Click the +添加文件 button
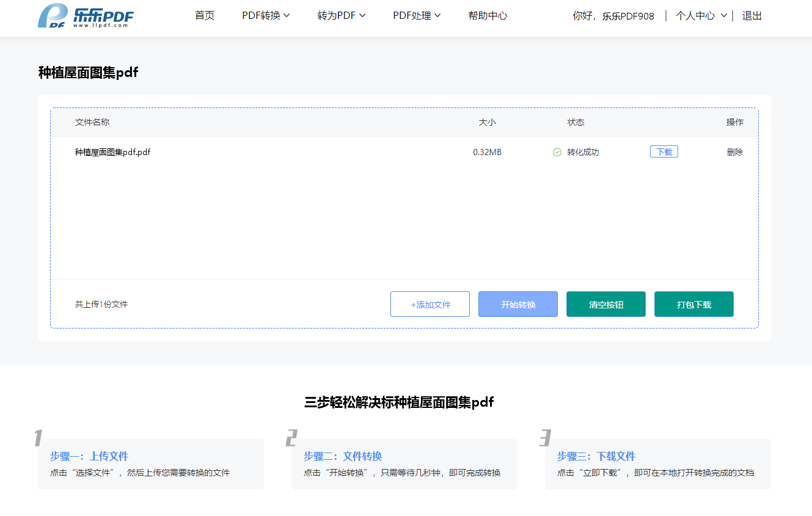 click(430, 304)
